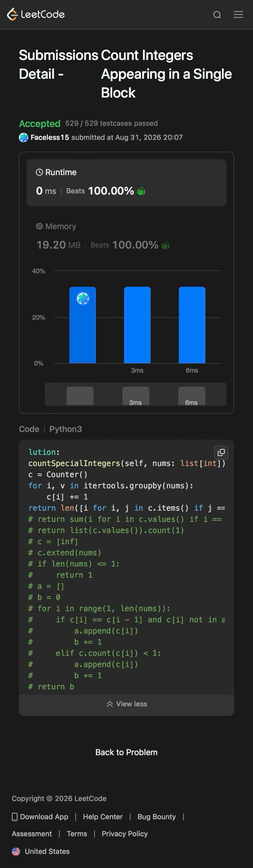The height and width of the screenshot is (868, 253).
Task: Click the "Copyright © 2026 LeetCode" text
Action: coord(59,799)
